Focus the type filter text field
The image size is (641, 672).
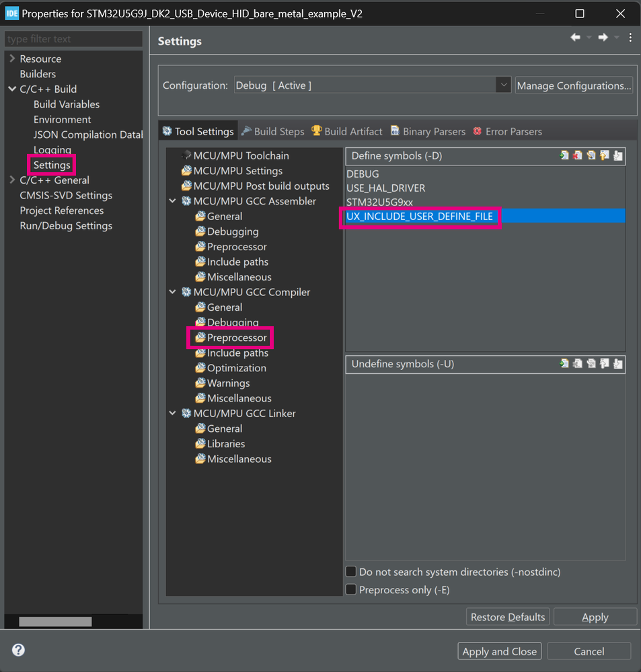coord(74,38)
